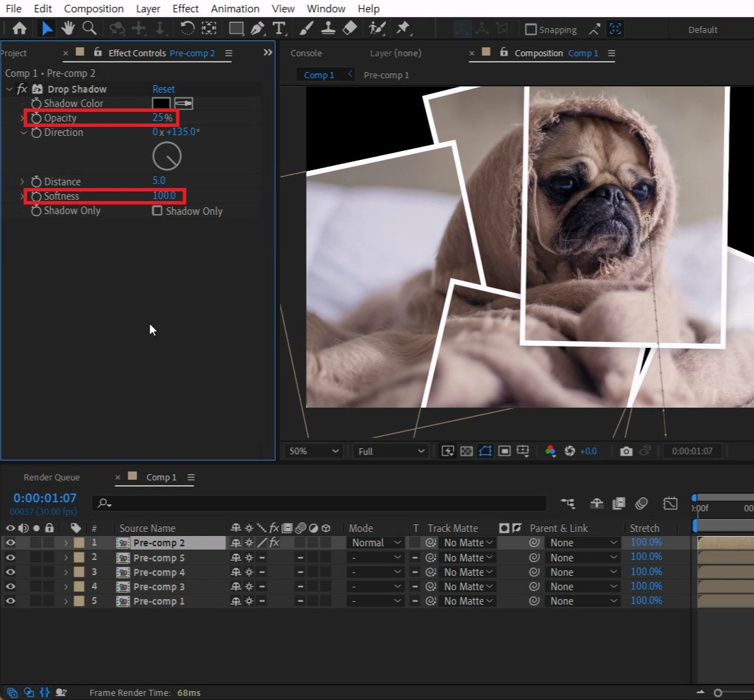
Task: Open the Full resolution dropdown
Action: click(390, 452)
